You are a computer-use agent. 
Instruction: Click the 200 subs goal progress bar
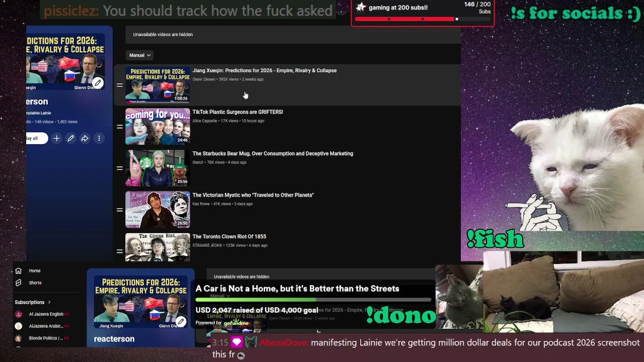[423, 19]
